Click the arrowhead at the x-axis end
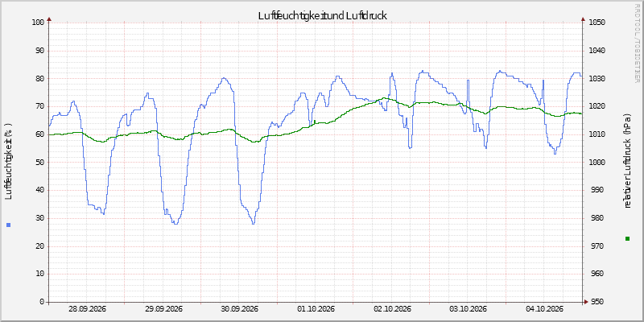The height and width of the screenshot is (322, 644). point(586,302)
